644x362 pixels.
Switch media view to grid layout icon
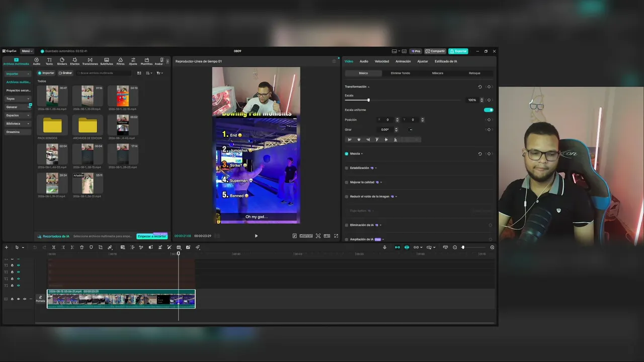click(139, 73)
